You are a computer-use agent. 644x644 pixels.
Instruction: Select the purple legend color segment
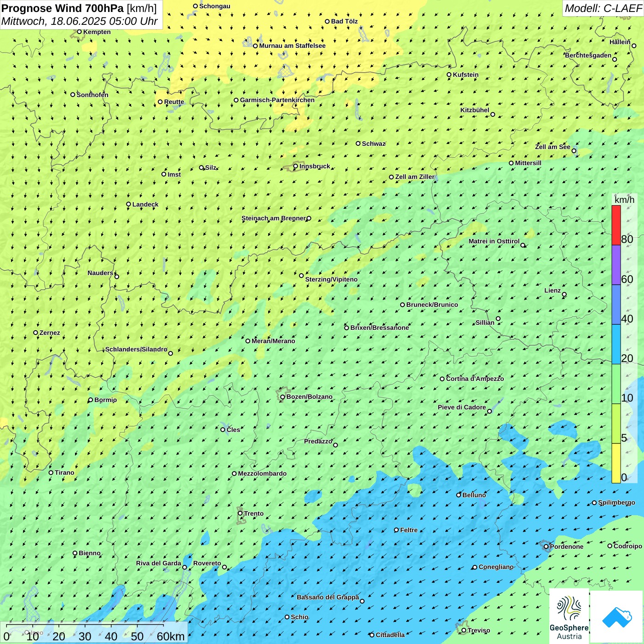click(x=616, y=265)
